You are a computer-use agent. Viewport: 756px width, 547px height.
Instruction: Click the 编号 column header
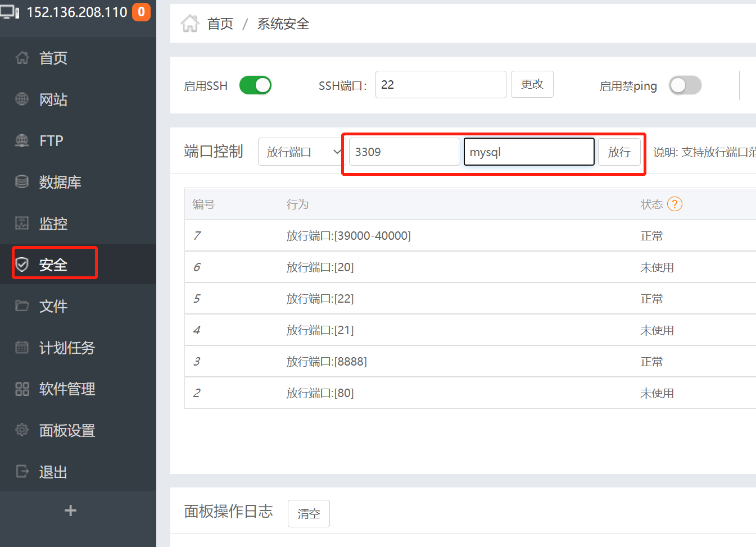tap(203, 204)
